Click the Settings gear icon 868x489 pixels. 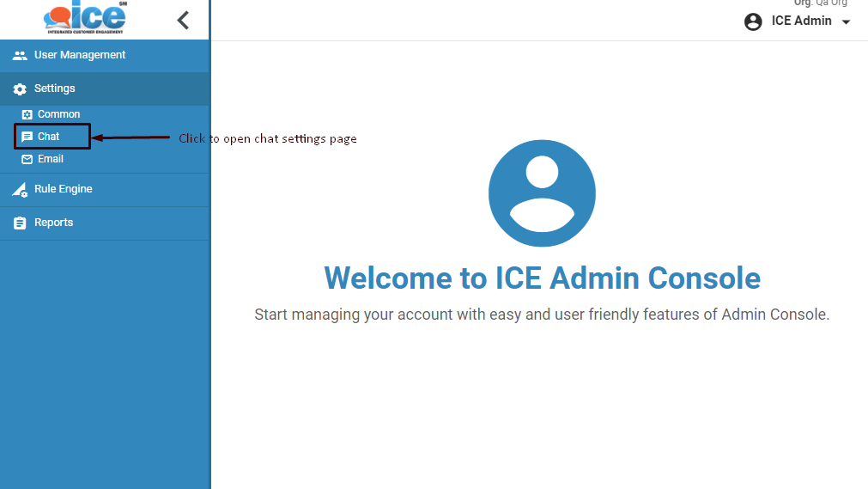[x=20, y=89]
